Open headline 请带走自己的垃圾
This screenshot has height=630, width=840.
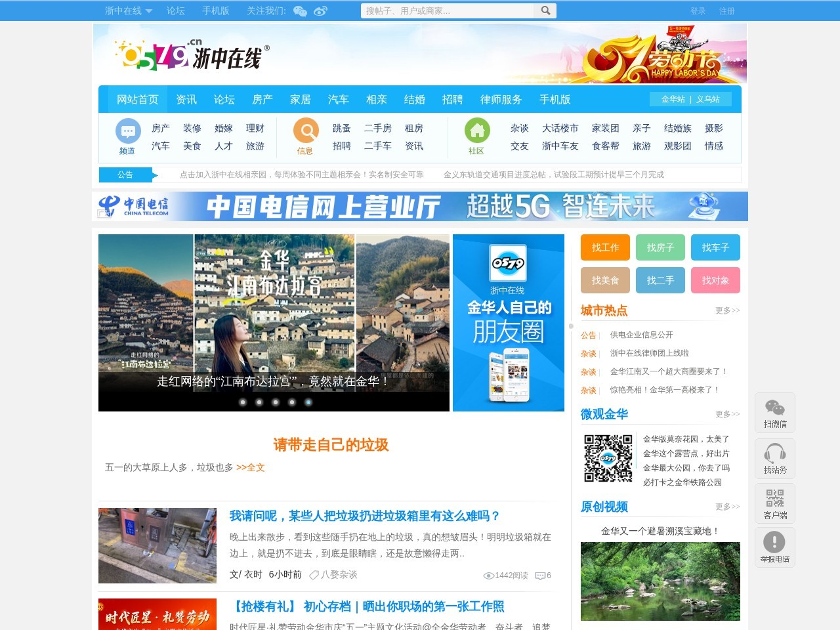[331, 445]
